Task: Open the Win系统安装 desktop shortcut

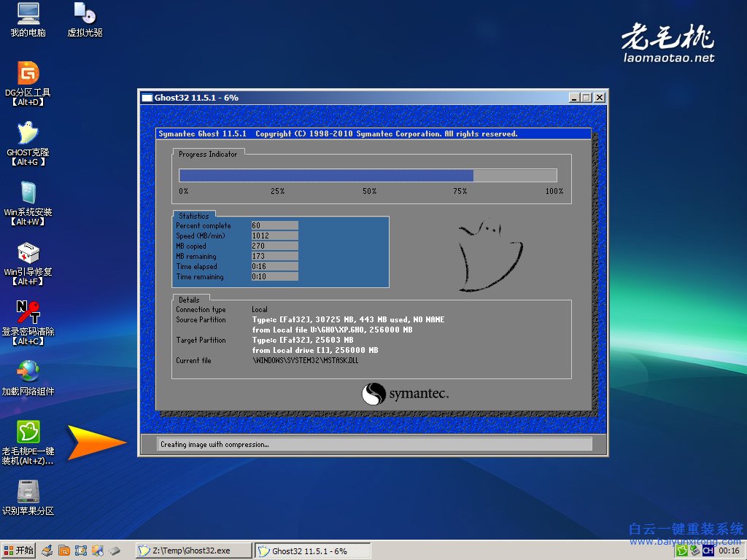Action: (x=28, y=193)
